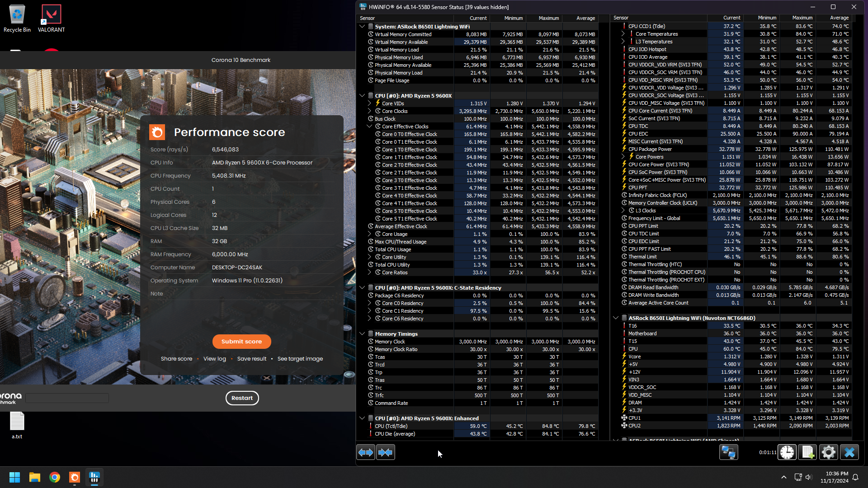Reset min/max values via the clock icon
The width and height of the screenshot is (868, 488).
click(x=787, y=452)
